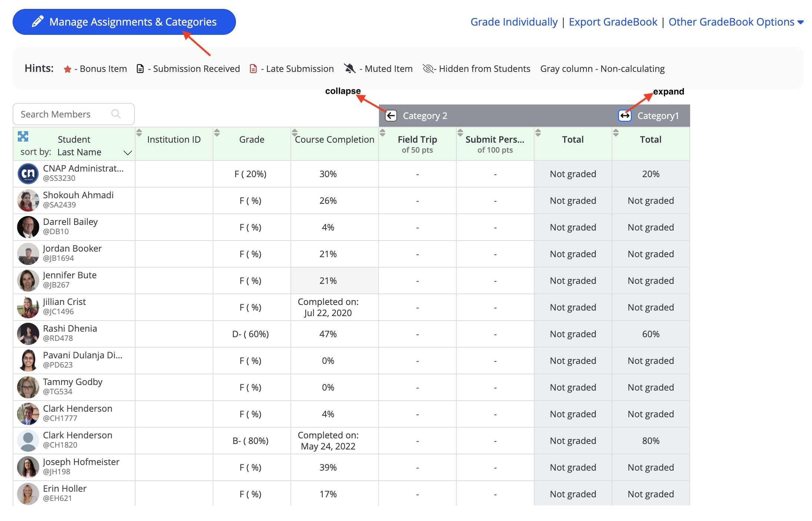Viewport: 812px width, 521px height.
Task: Sort by the Institution ID column arrows
Action: click(x=139, y=133)
